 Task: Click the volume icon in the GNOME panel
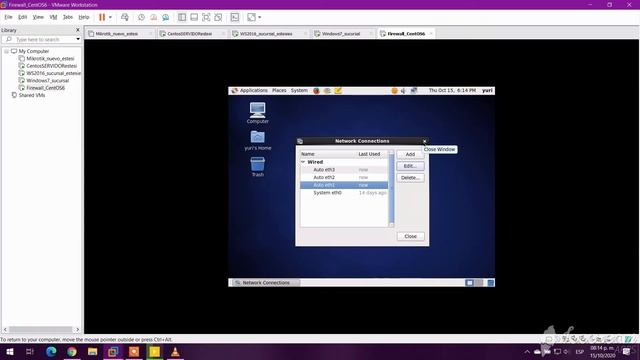click(x=403, y=91)
